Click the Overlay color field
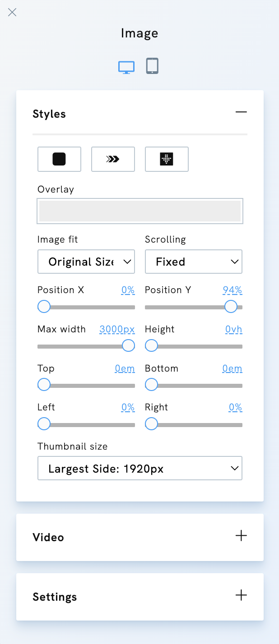Screen dimensions: 279x644 pos(139,211)
